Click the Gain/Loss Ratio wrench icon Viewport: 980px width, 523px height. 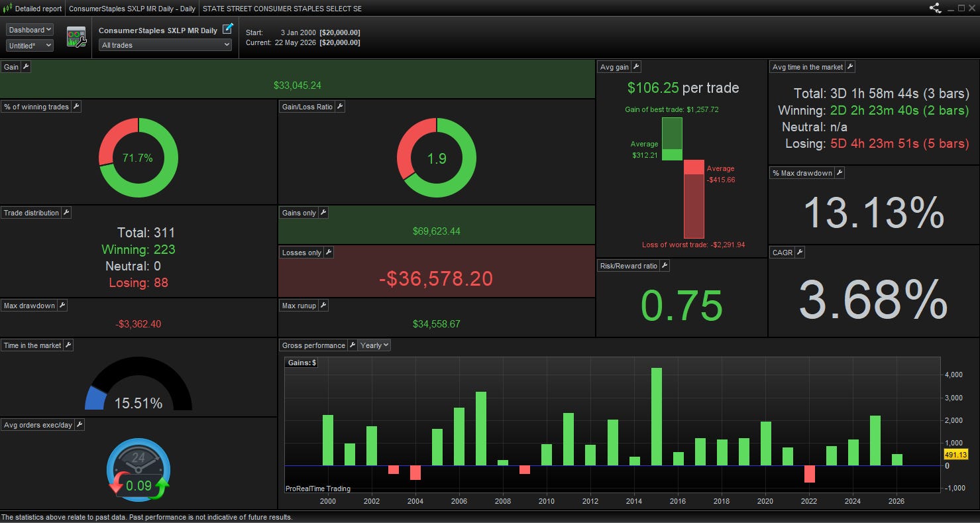(340, 107)
